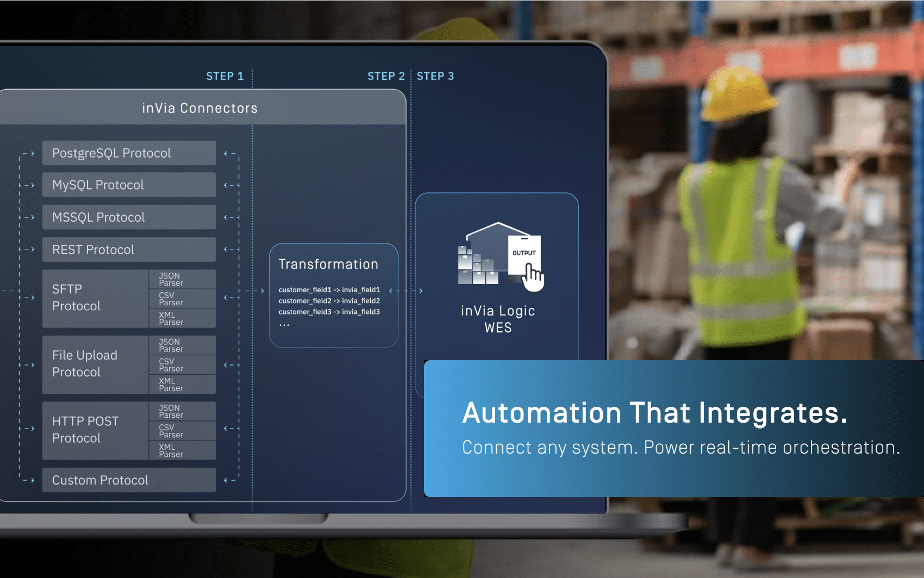Click the inVia Connectors header
Screen dimensions: 924x578
200,108
